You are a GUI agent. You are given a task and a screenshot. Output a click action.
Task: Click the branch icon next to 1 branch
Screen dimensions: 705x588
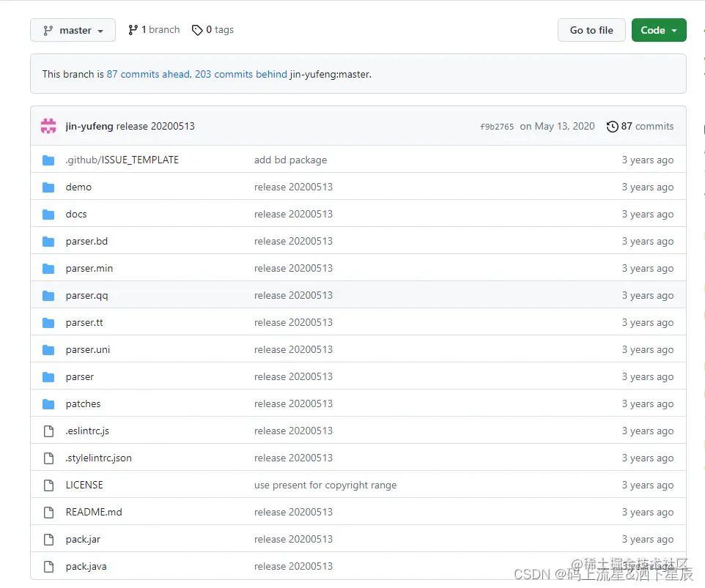pos(133,30)
